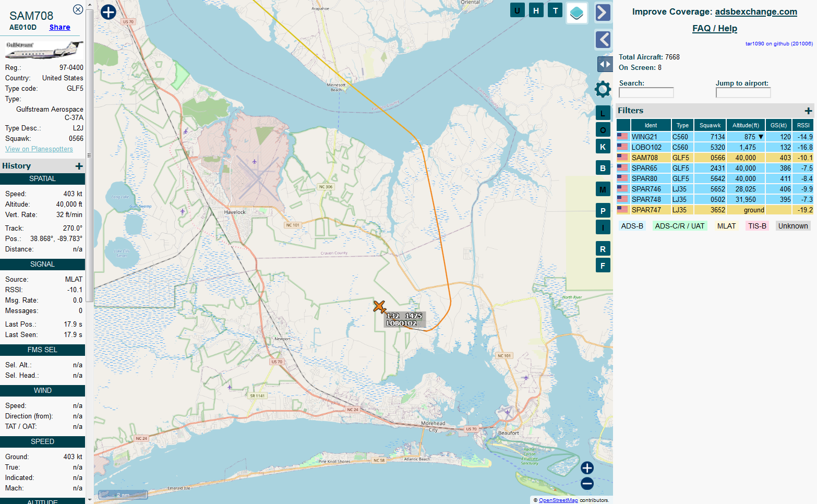Expand the History section
Screen dimensions: 817x504
point(79,166)
